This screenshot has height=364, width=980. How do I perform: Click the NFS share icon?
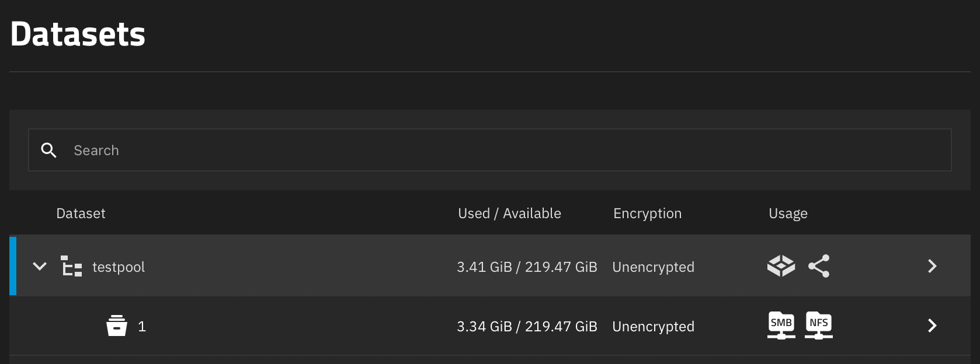click(819, 325)
